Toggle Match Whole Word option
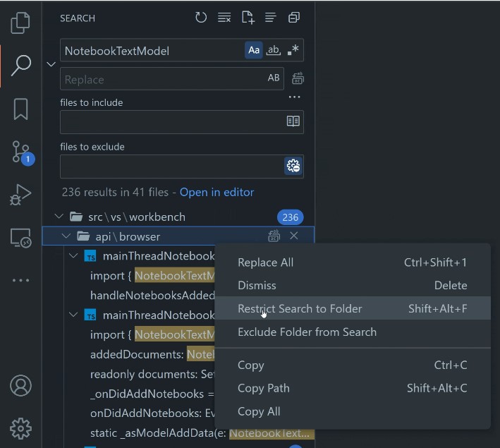 pyautogui.click(x=273, y=50)
